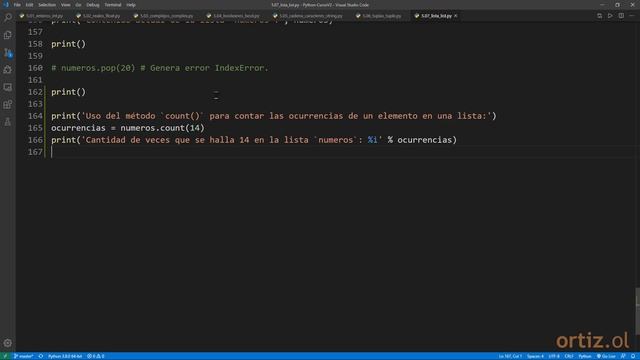Synchronize changes via status bar icon

coord(41,356)
